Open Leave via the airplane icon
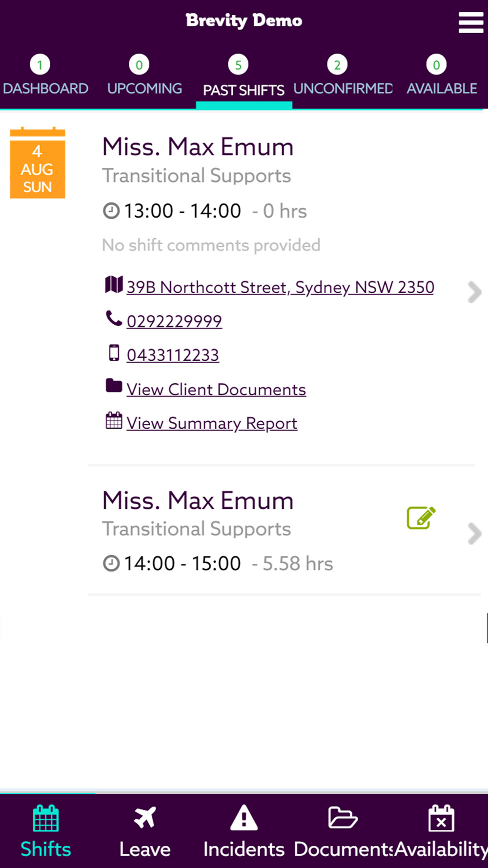 tap(145, 817)
